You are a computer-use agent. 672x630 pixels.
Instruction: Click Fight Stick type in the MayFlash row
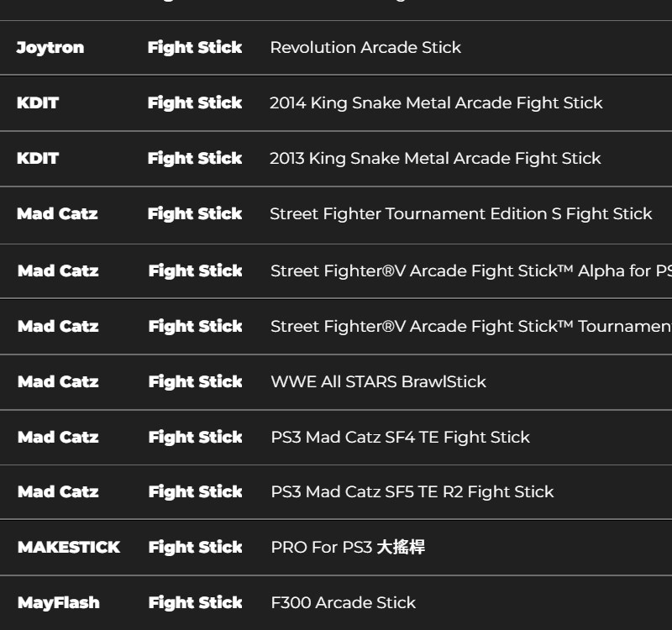tap(196, 603)
